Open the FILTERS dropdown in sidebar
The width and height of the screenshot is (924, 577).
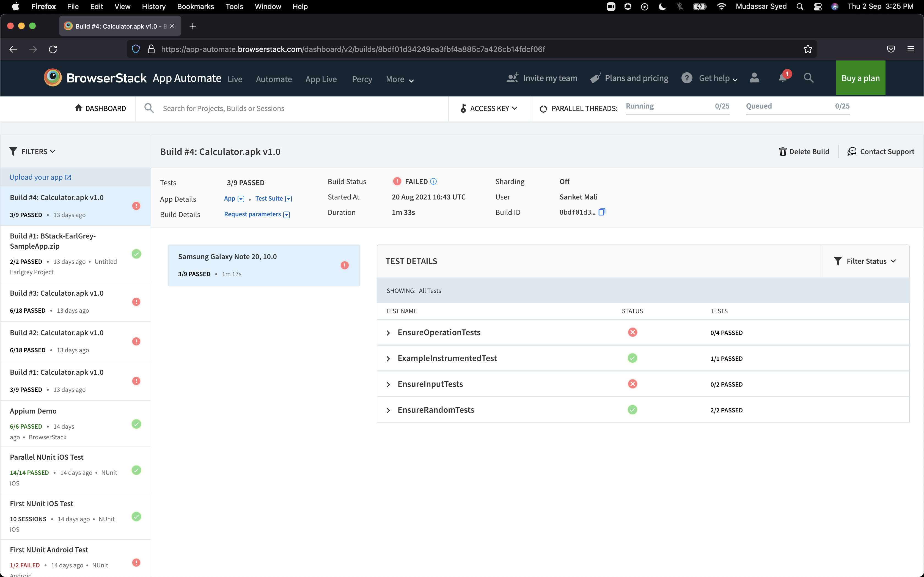tap(33, 151)
